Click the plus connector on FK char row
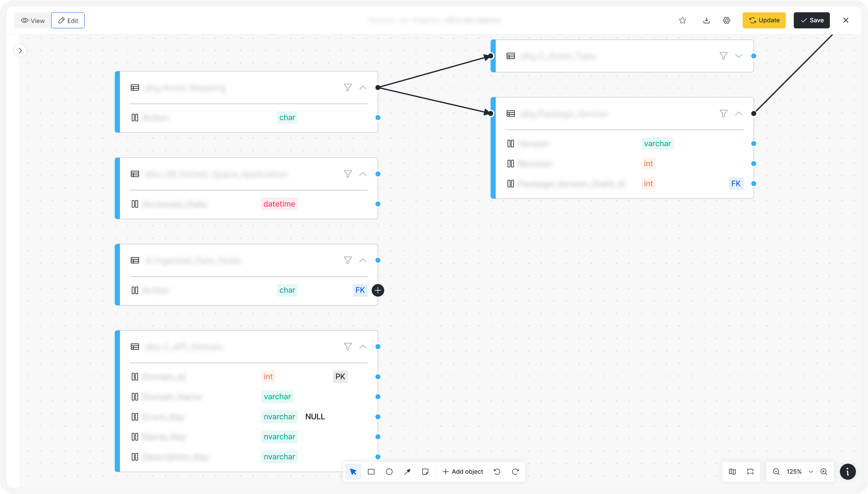 coord(378,290)
